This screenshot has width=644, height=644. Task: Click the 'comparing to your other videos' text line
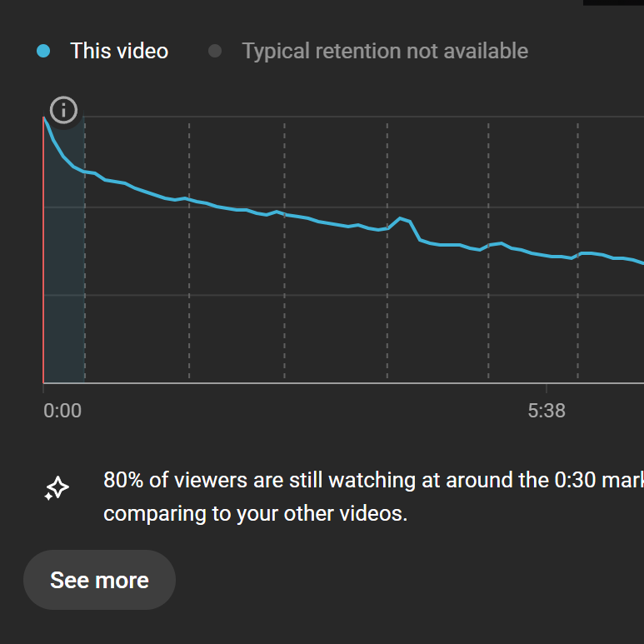[x=255, y=513]
